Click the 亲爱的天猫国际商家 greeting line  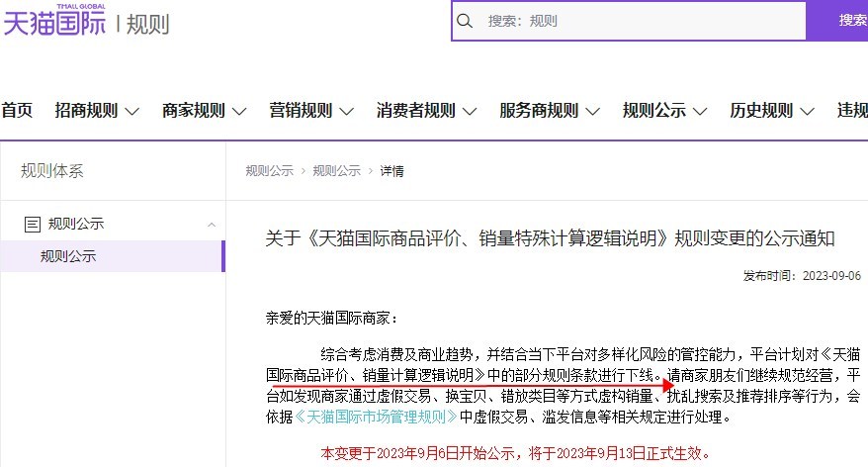pos(331,318)
